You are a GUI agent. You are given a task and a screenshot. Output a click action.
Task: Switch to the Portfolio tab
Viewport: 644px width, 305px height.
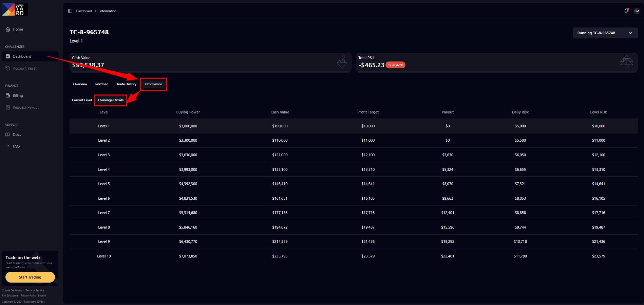[x=102, y=84]
